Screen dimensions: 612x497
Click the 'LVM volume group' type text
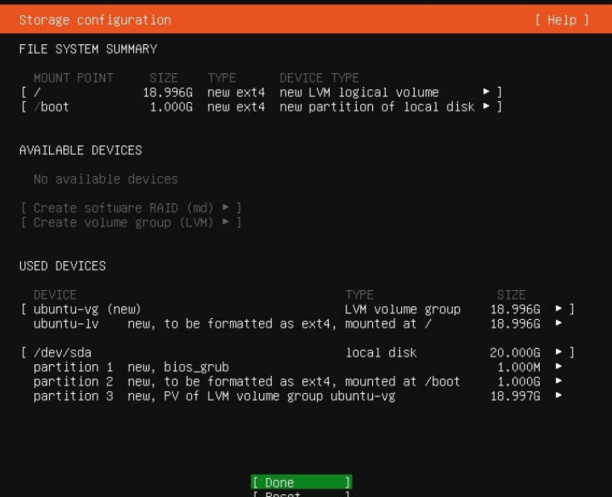(x=402, y=309)
